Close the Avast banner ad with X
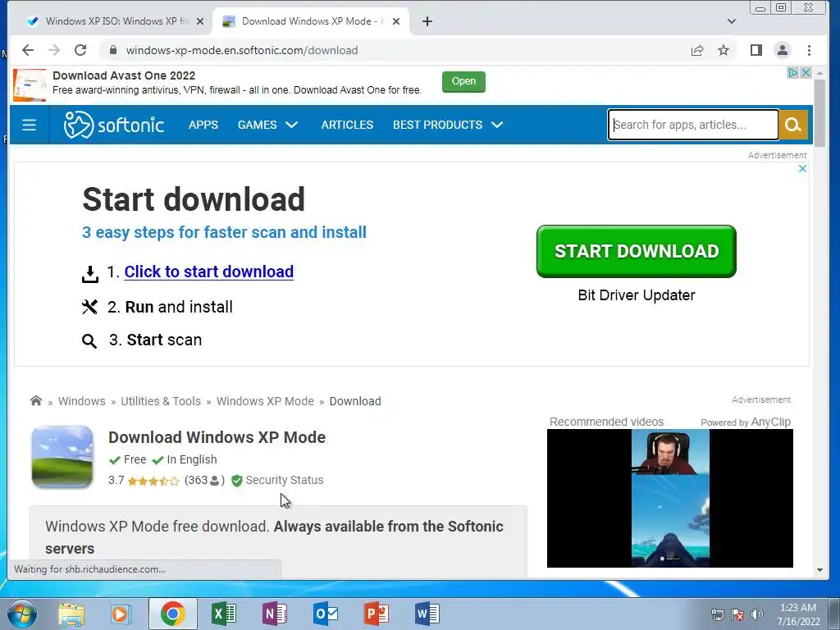Image resolution: width=840 pixels, height=630 pixels. [806, 73]
